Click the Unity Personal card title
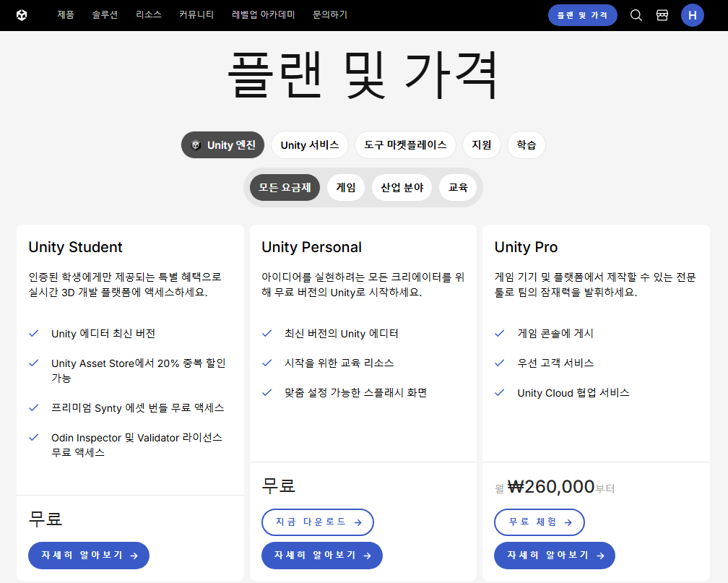 tap(311, 247)
